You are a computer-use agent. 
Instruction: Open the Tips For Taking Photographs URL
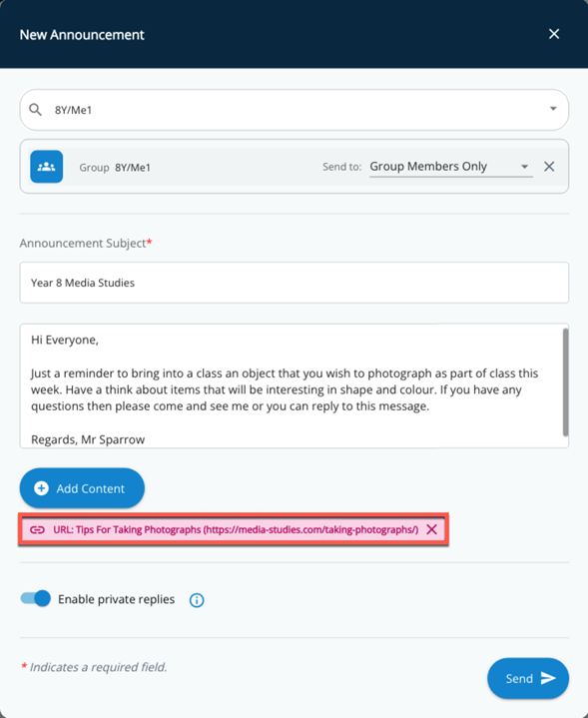point(236,530)
